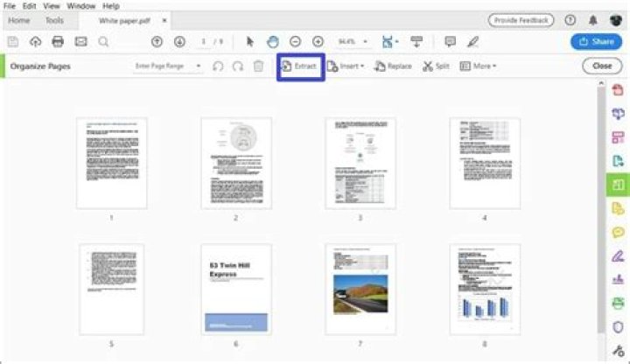Click the scrolling mode toolbar icon

click(416, 41)
